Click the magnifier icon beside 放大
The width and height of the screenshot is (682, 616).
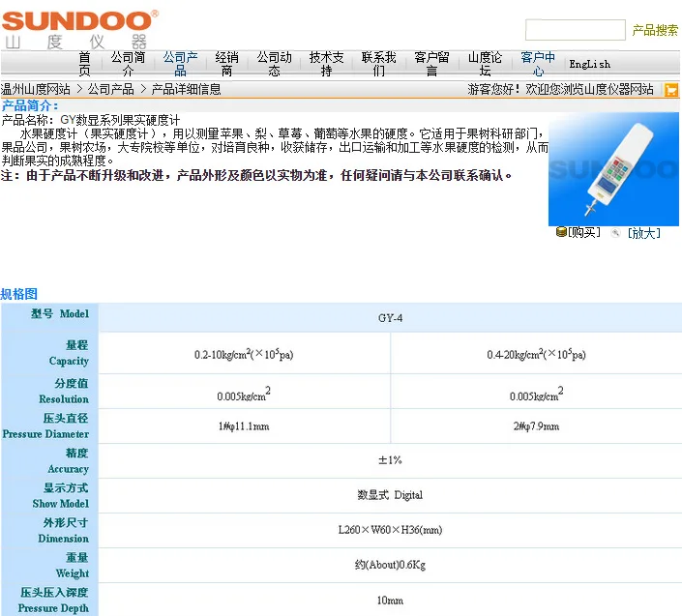(x=615, y=233)
